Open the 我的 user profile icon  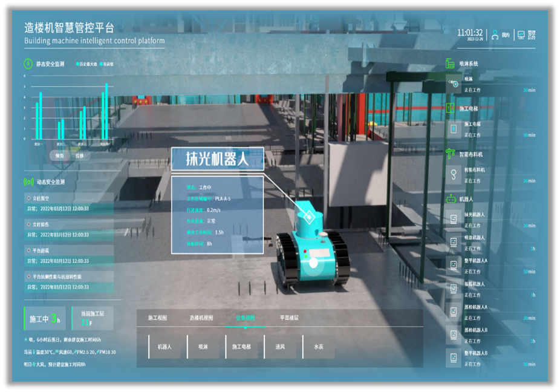pos(495,34)
